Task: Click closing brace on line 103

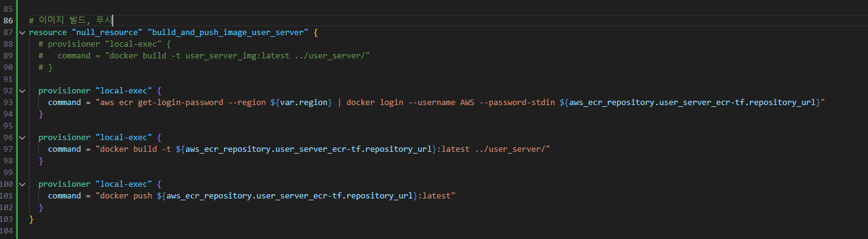Action: [31, 219]
